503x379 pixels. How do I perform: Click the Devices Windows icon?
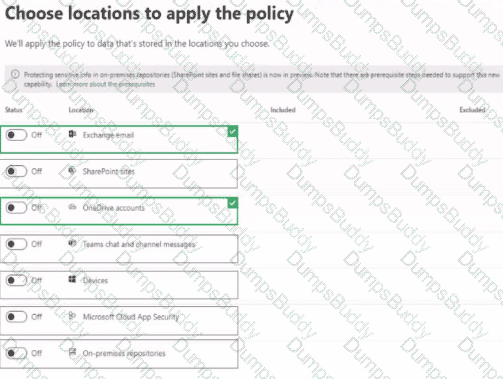tap(72, 279)
